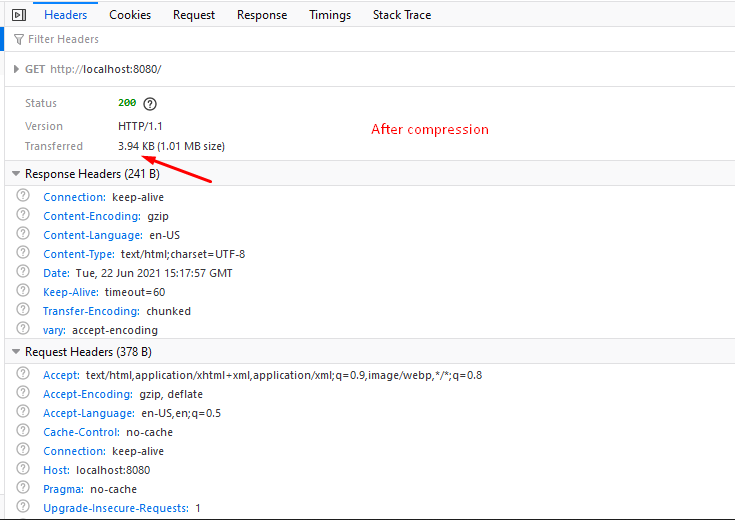Open the Request tab
This screenshot has height=520, width=735.
point(194,15)
